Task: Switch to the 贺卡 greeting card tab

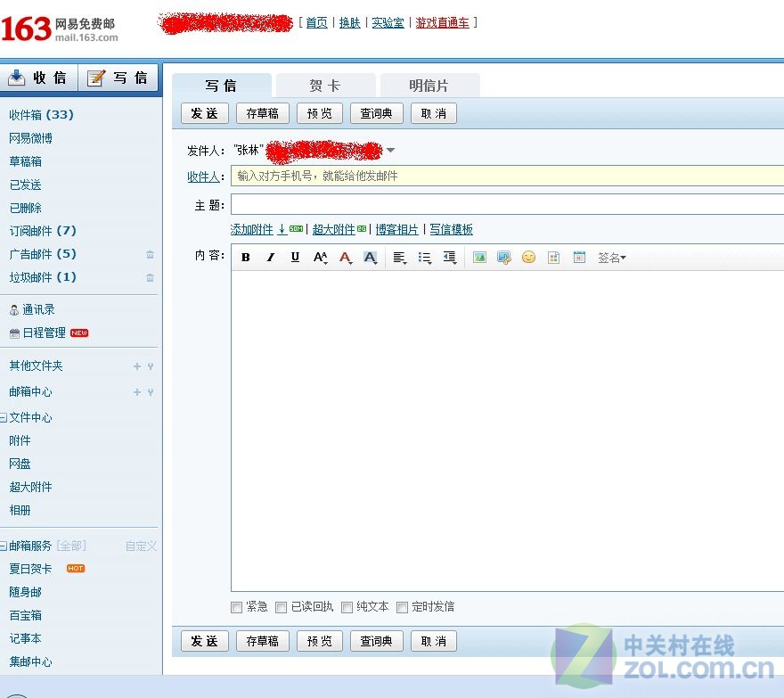Action: [x=325, y=85]
